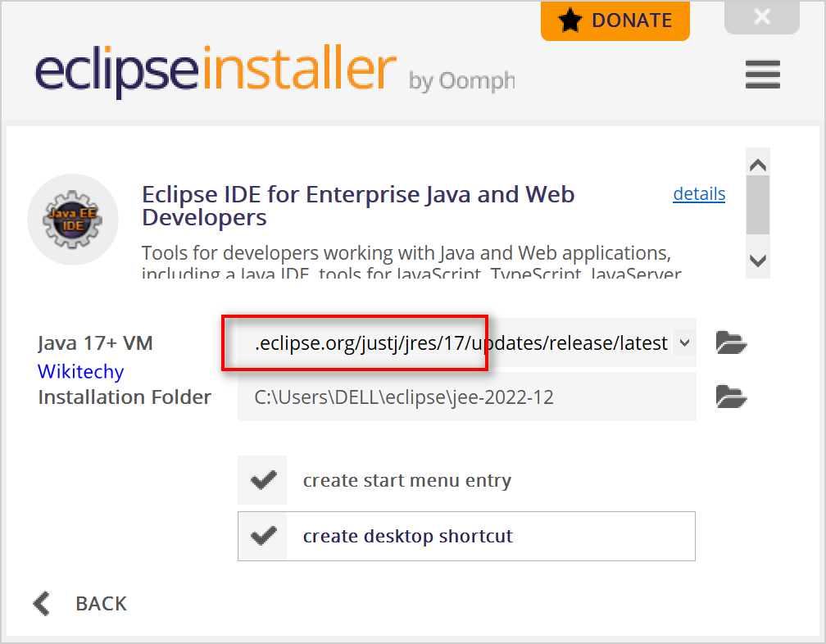
Task: Click the Wikitechy link
Action: pos(80,372)
